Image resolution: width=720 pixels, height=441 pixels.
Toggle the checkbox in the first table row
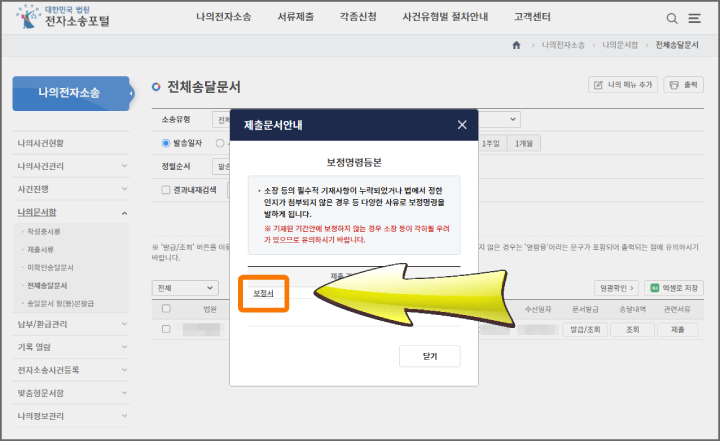click(166, 329)
